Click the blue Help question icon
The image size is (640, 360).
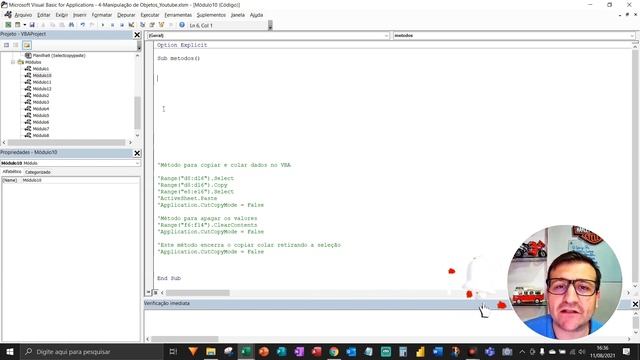[182, 25]
